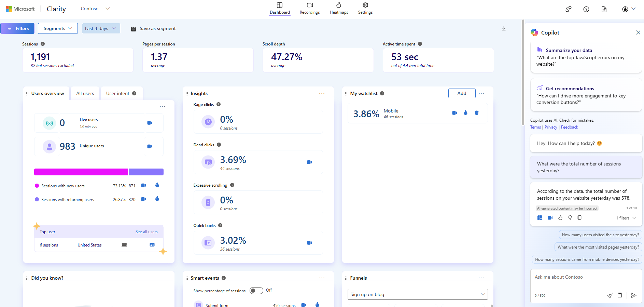Clear the Copilot chat with the broom icon
Viewport: 644px width, 307px height.
pos(610,295)
